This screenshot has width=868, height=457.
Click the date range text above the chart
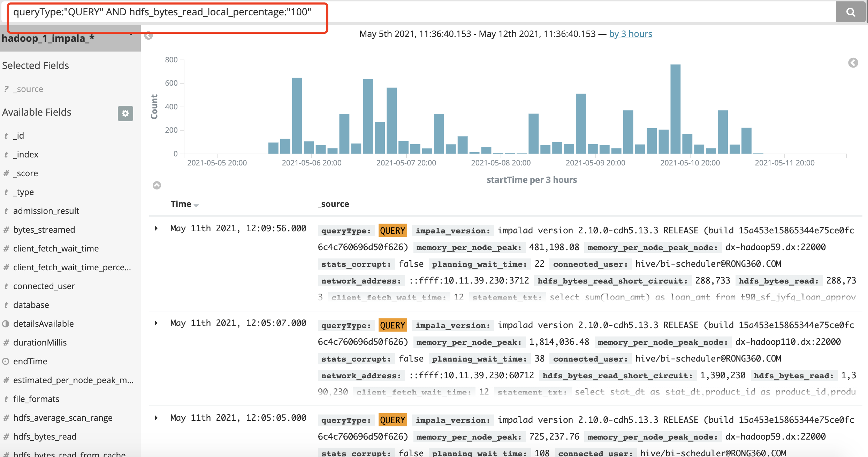(477, 34)
